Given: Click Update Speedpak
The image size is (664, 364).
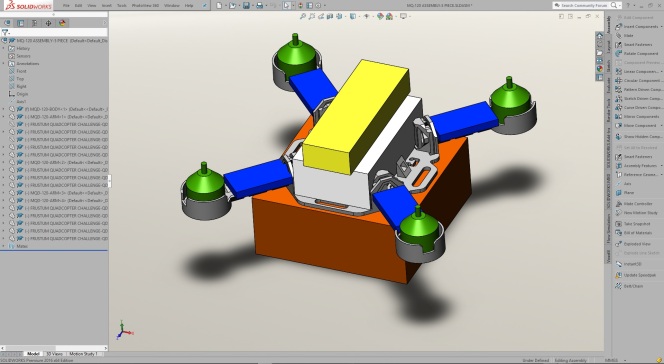Looking at the screenshot, I should coord(636,275).
